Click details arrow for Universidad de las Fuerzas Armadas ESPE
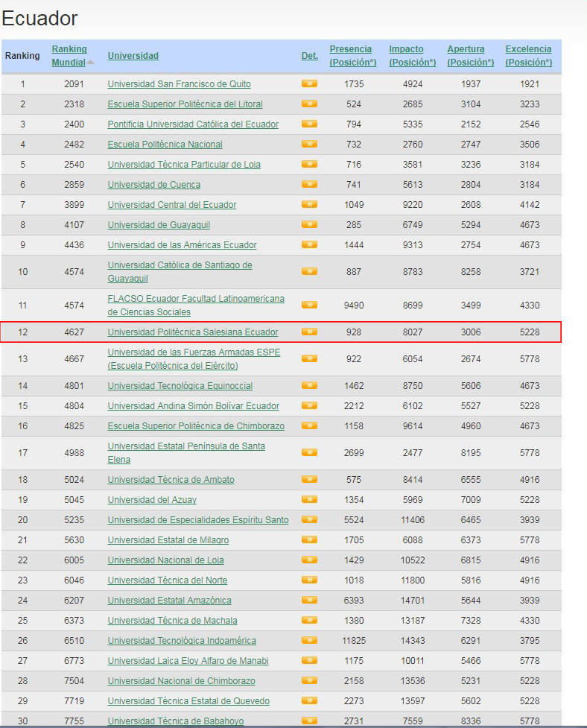This screenshot has height=728, width=587. point(309,358)
